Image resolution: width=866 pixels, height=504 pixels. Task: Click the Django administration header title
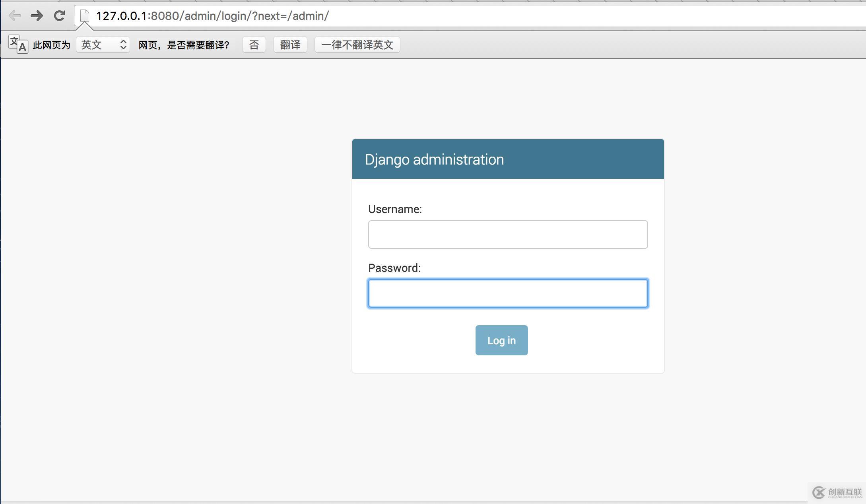[434, 159]
